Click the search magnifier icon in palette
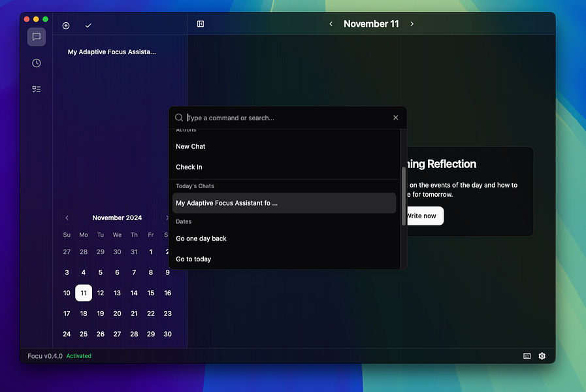The width and height of the screenshot is (586, 392). click(x=179, y=118)
